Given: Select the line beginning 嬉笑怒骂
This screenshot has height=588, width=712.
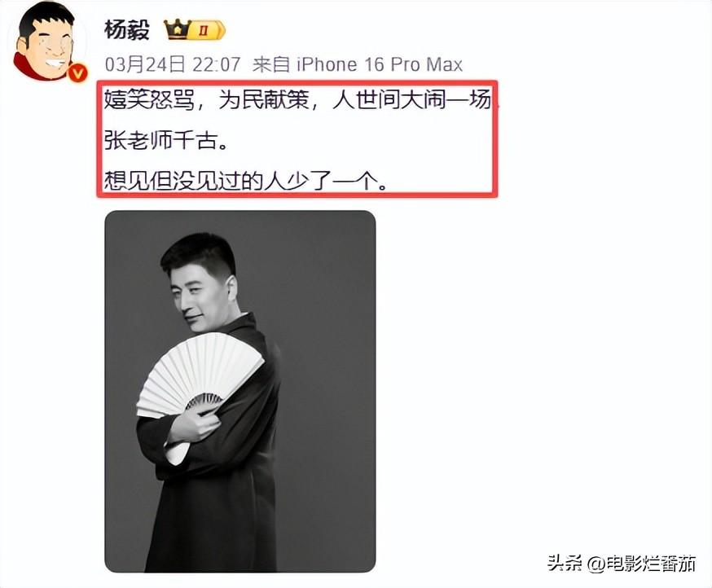Looking at the screenshot, I should (297, 100).
